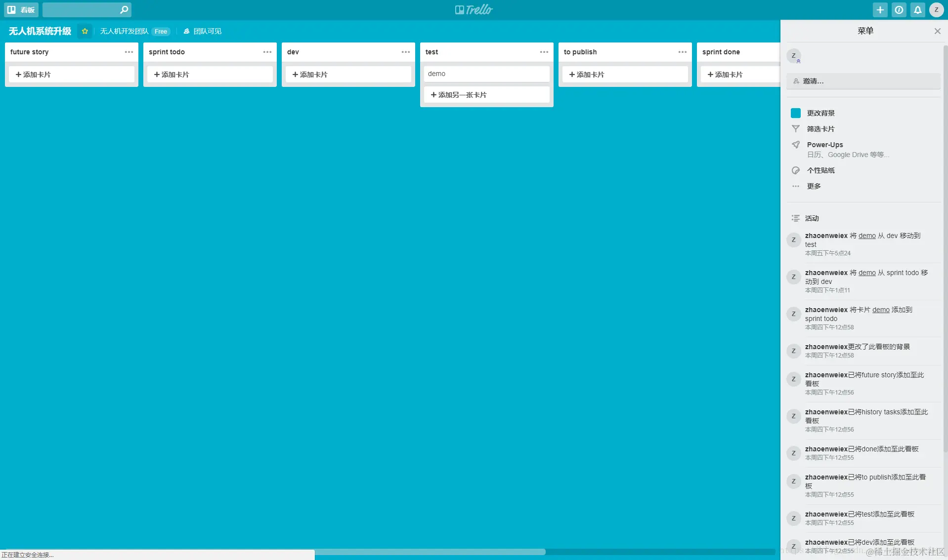Click the Free badge next to team name

(x=161, y=32)
